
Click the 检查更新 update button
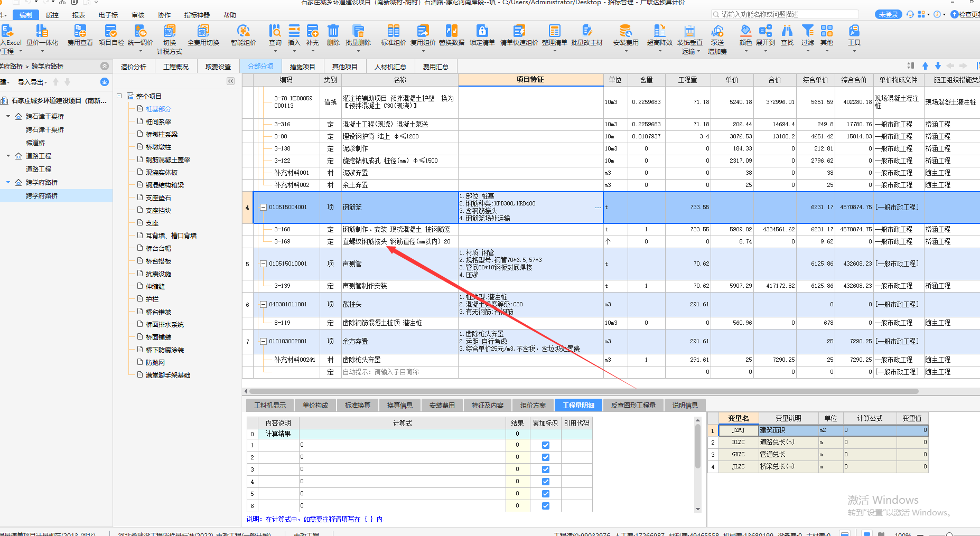(x=965, y=14)
